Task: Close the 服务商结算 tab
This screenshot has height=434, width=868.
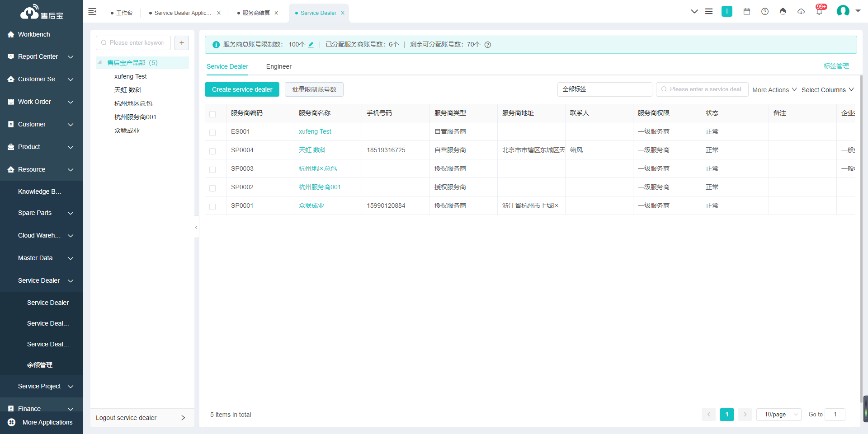Action: pos(276,13)
